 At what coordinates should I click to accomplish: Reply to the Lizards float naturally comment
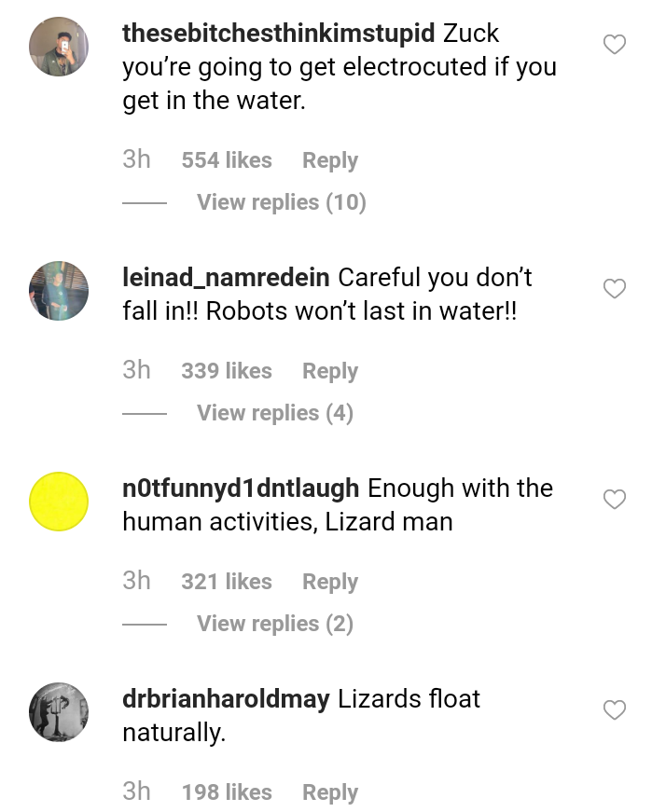coord(329,792)
